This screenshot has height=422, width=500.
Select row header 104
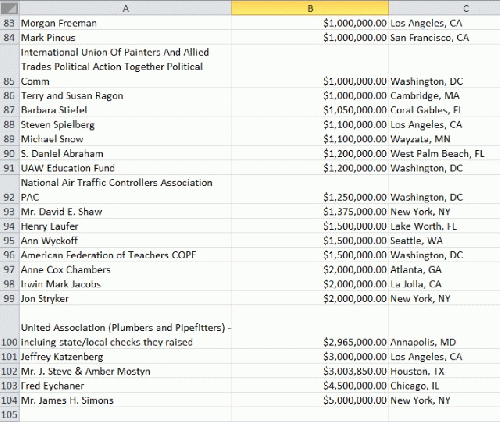[10, 400]
